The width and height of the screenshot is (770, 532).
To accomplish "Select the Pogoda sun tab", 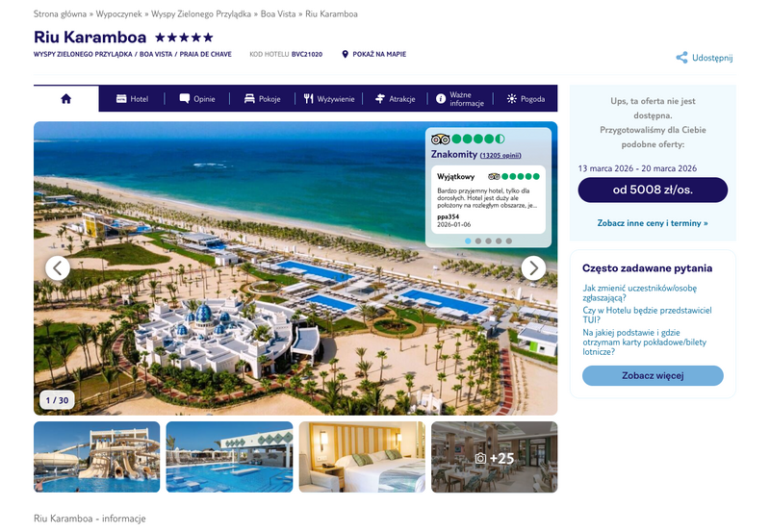I will [526, 99].
